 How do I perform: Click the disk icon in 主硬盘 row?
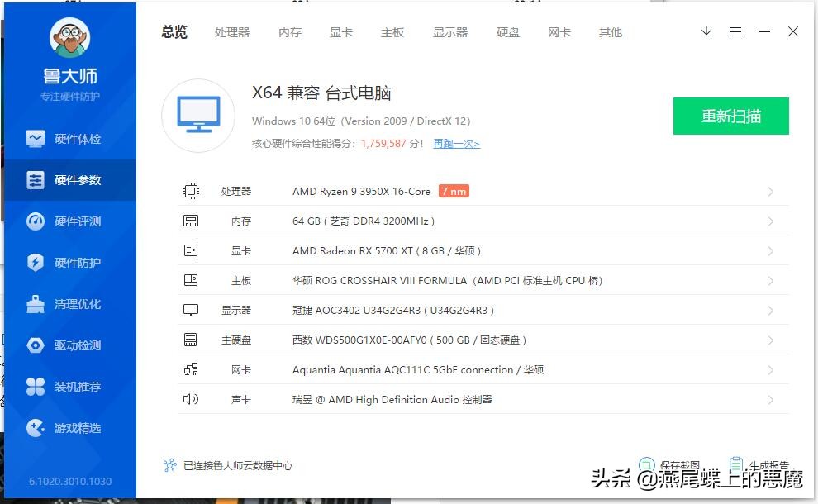click(190, 340)
